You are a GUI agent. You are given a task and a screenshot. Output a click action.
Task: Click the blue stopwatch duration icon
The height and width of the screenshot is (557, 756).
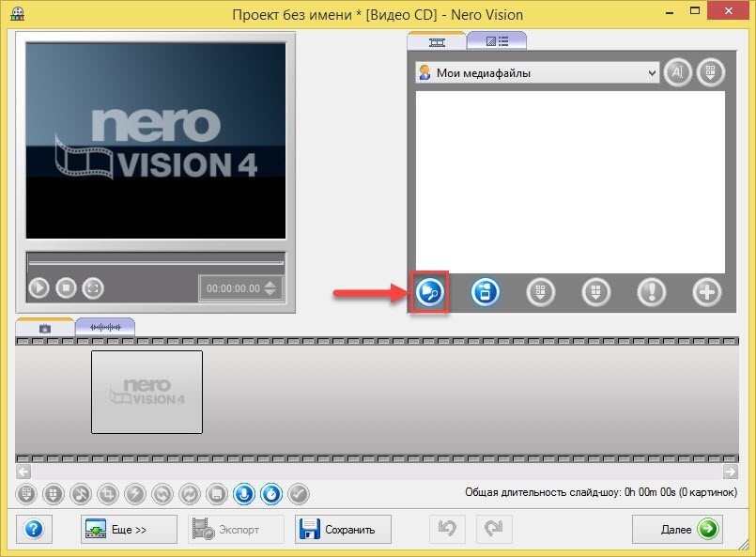[x=271, y=494]
